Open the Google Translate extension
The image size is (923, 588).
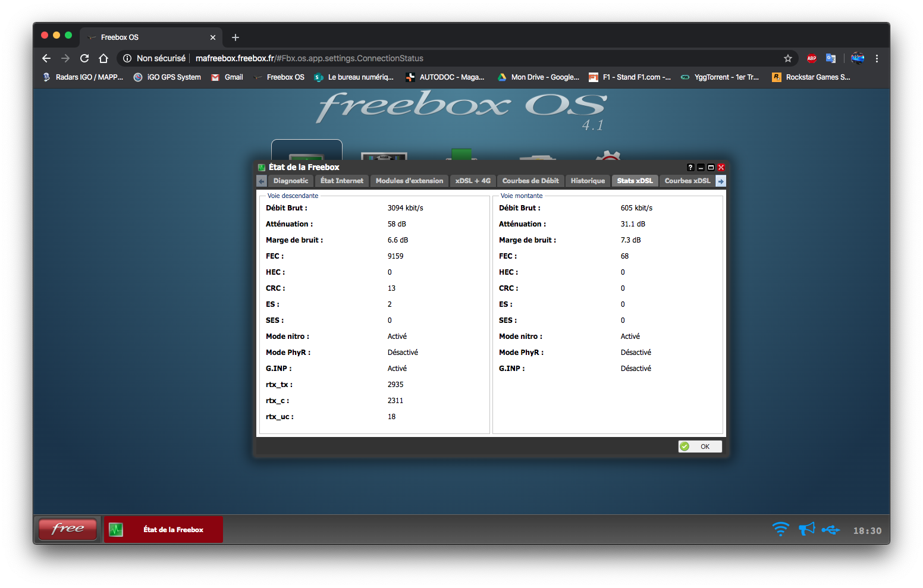(x=831, y=58)
